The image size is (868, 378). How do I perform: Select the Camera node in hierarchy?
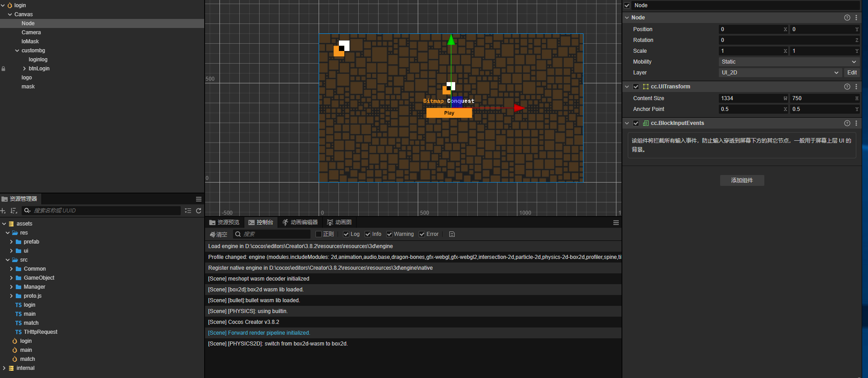coord(31,32)
